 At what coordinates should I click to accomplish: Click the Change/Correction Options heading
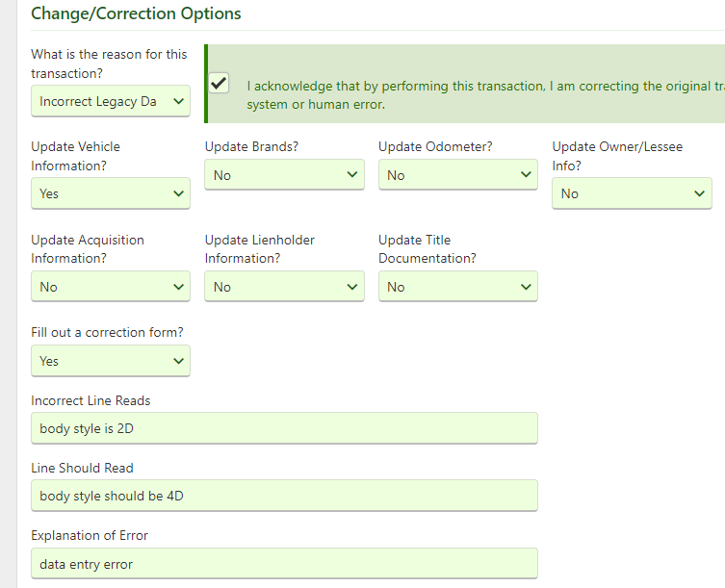136,13
